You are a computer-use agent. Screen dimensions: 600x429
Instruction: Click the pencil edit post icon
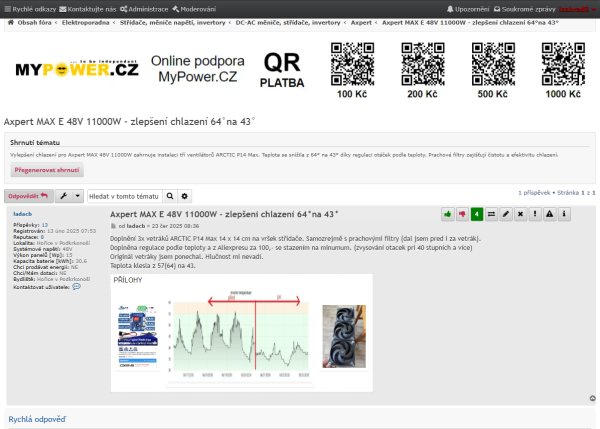(x=506, y=214)
